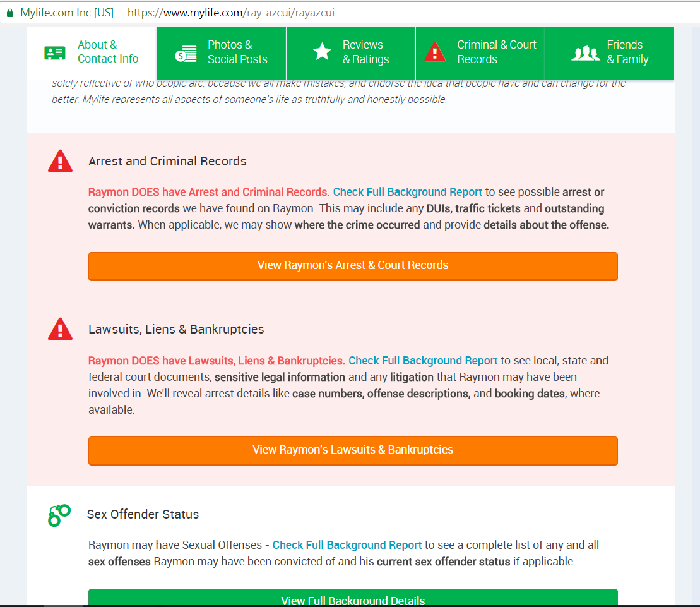Click the green padlock security icon

tap(10, 13)
